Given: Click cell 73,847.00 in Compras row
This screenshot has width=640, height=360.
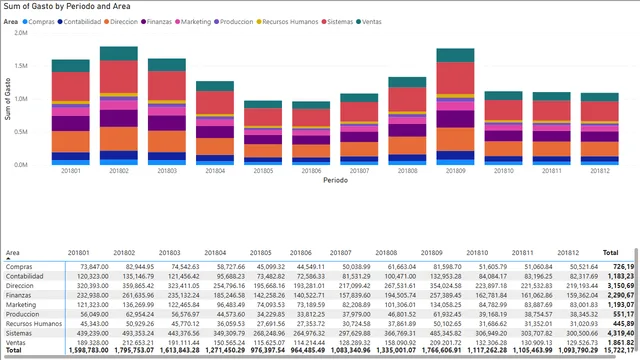Looking at the screenshot, I should 94,267.
